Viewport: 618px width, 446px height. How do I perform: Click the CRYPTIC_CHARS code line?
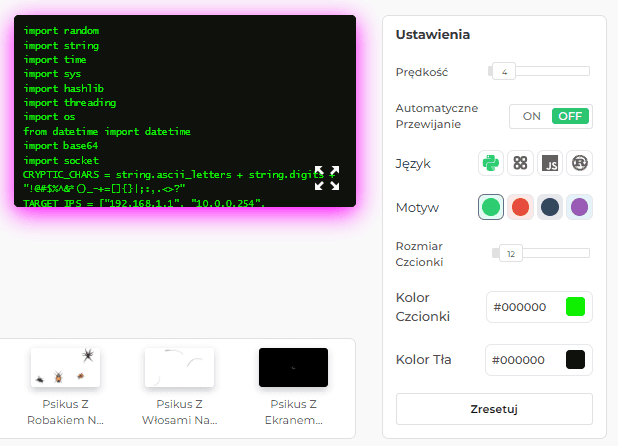[179, 182]
